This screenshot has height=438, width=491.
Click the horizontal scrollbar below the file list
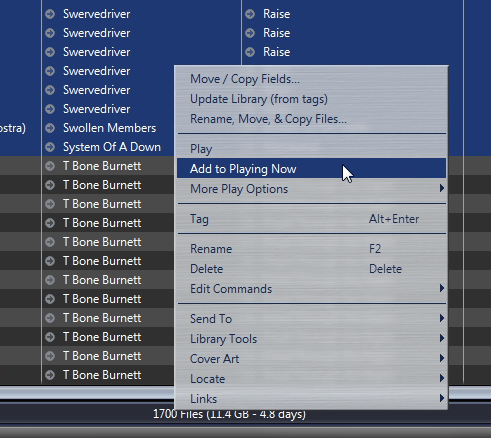(x=87, y=393)
